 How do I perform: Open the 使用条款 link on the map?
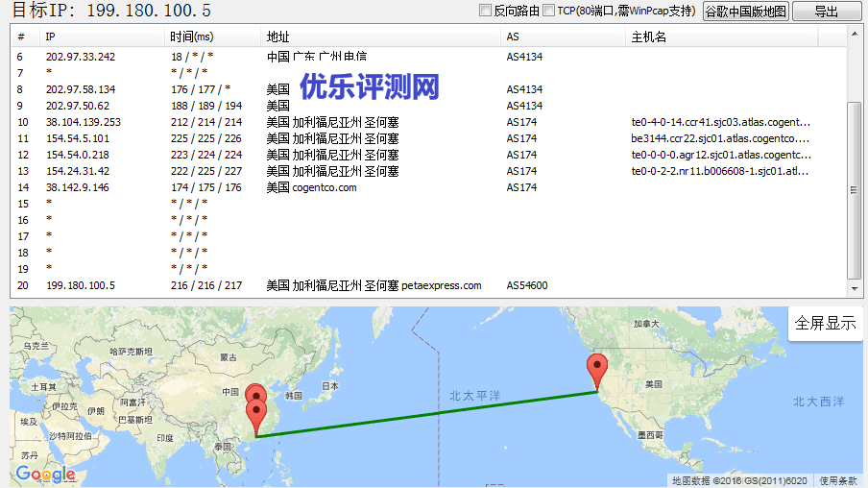[x=838, y=480]
